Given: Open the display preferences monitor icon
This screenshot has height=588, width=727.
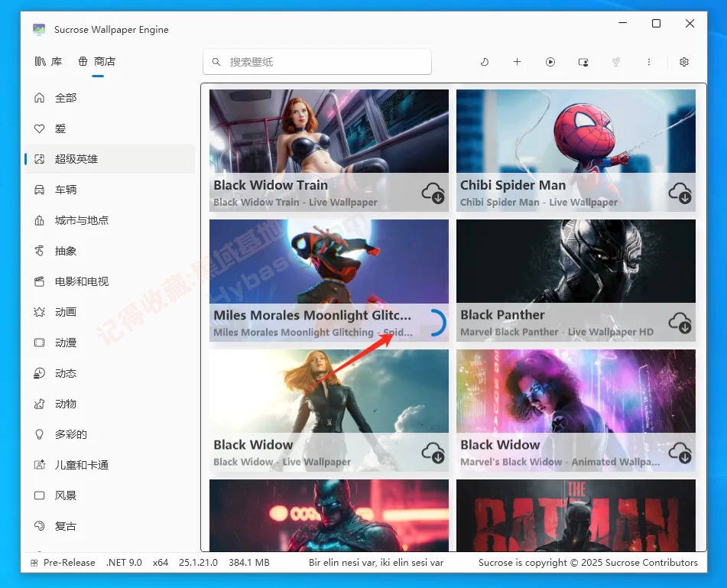Looking at the screenshot, I should point(583,62).
